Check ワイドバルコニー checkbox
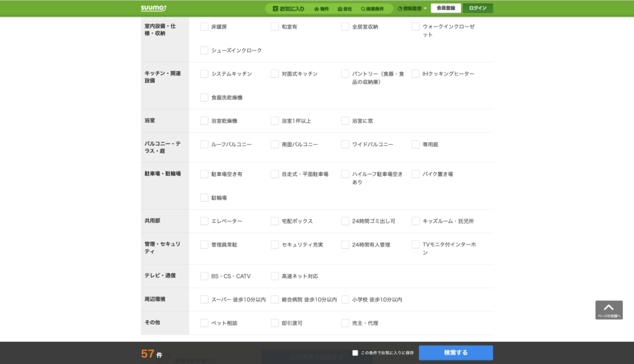Image resolution: width=634 pixels, height=364 pixels. [x=345, y=144]
